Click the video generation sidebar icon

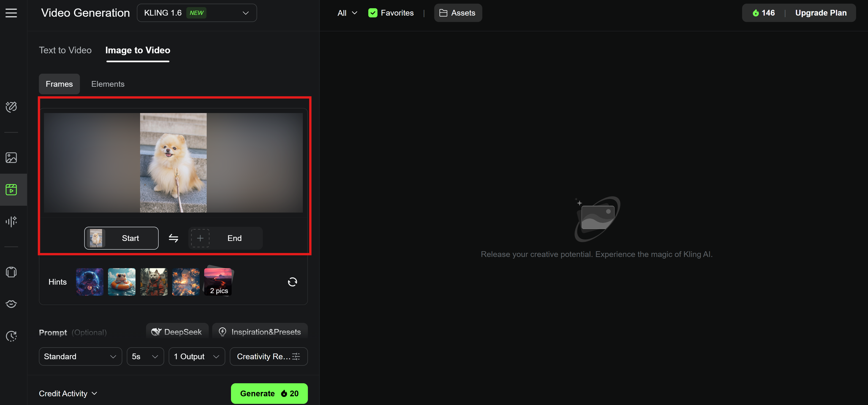point(11,190)
